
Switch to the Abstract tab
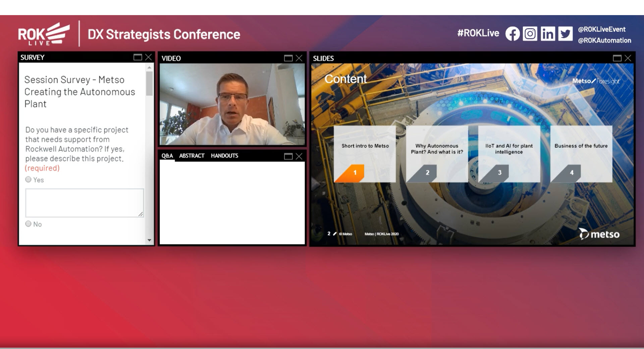192,156
